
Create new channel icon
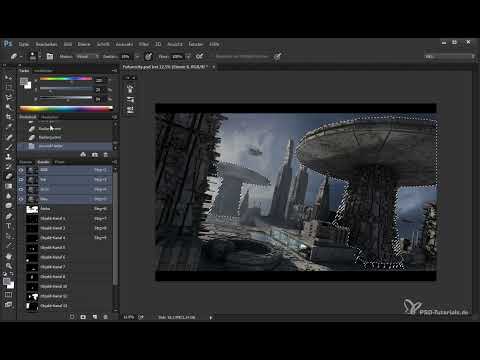click(x=95, y=317)
